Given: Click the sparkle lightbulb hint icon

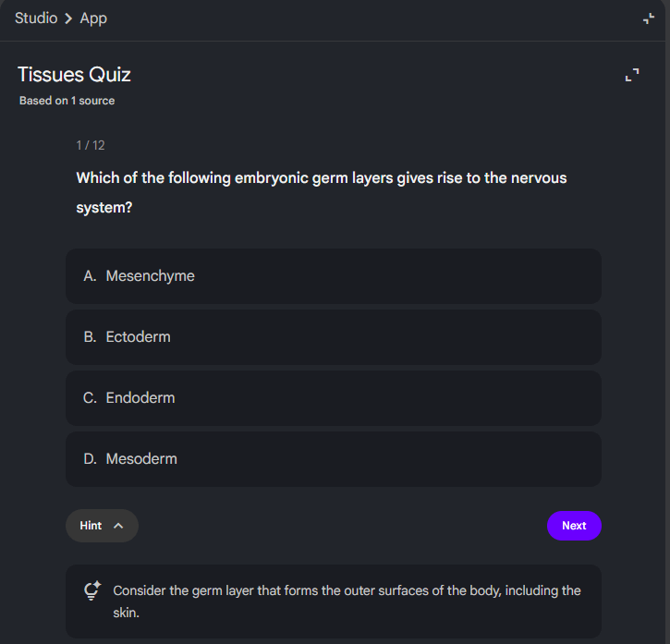Looking at the screenshot, I should coord(92,590).
